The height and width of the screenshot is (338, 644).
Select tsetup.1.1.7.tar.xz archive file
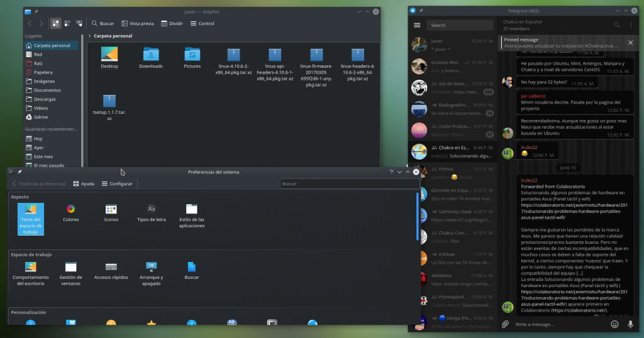pyautogui.click(x=109, y=107)
